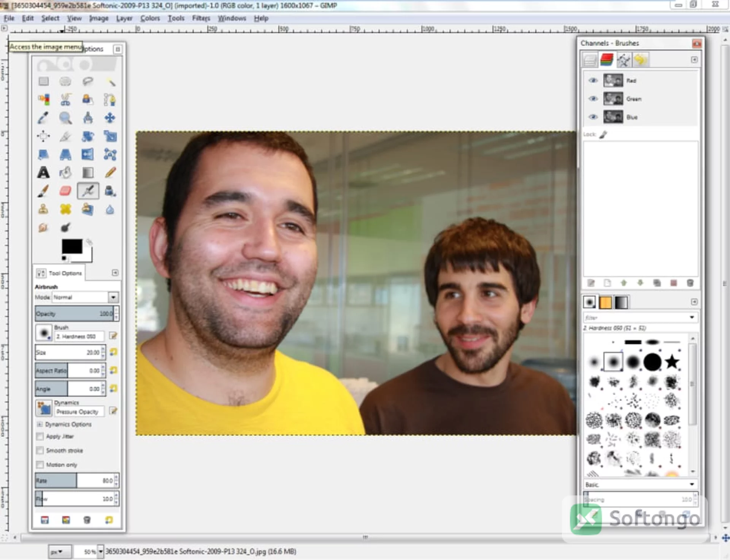Open the Filters menu

(201, 18)
